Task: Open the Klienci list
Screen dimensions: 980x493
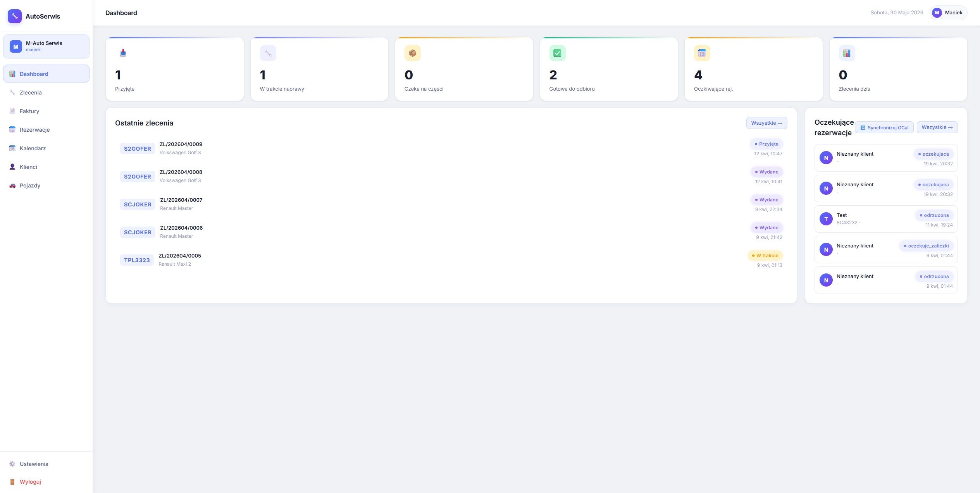Action: click(x=46, y=167)
